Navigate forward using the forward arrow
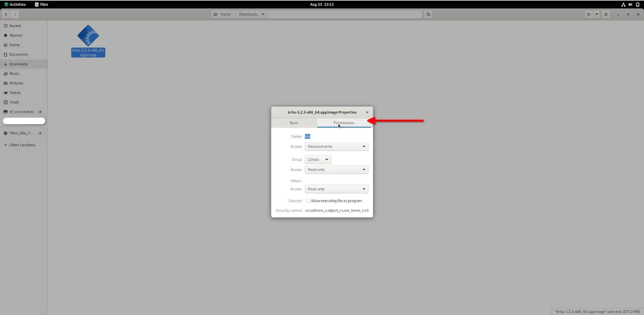Screen dimensions: 644x315 pos(14,14)
